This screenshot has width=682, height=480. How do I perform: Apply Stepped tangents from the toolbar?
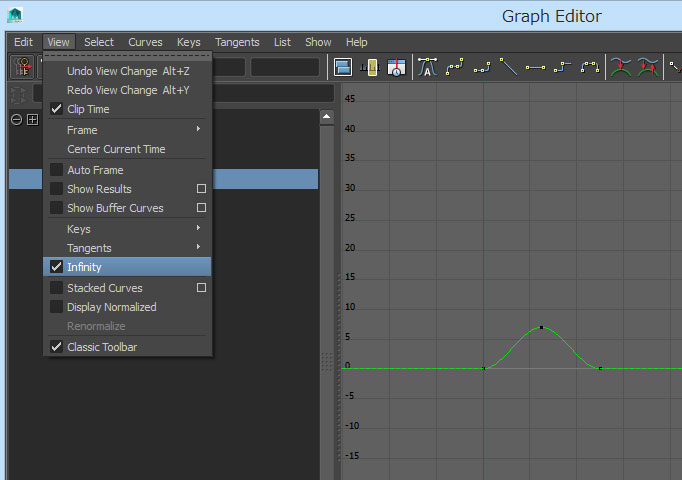pyautogui.click(x=562, y=67)
